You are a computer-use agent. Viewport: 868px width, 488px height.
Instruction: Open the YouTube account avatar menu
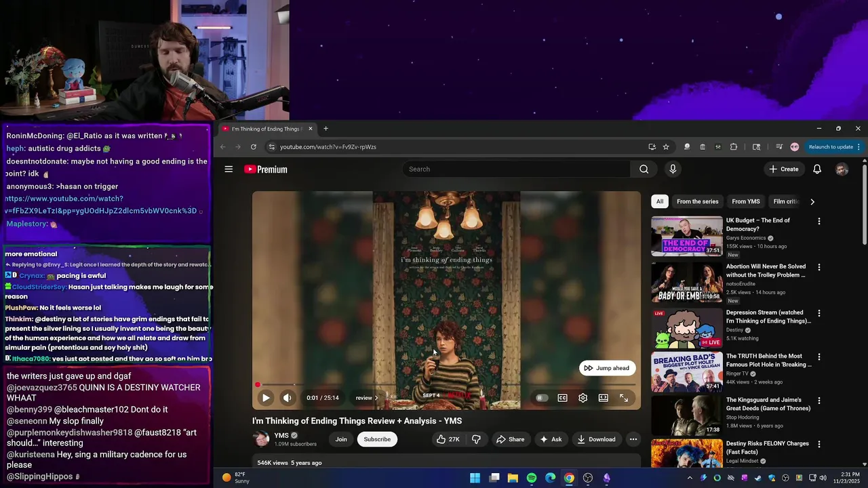[842, 169]
